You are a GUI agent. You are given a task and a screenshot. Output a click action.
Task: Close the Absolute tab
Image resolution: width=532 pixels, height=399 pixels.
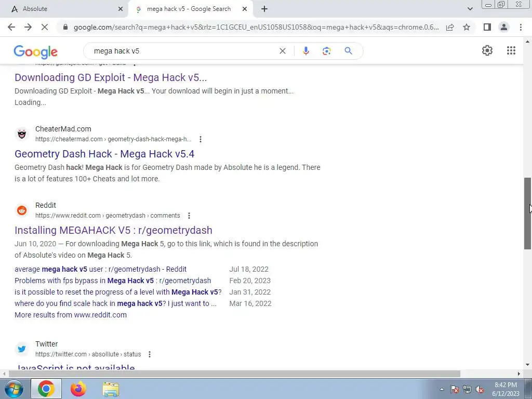120,9
